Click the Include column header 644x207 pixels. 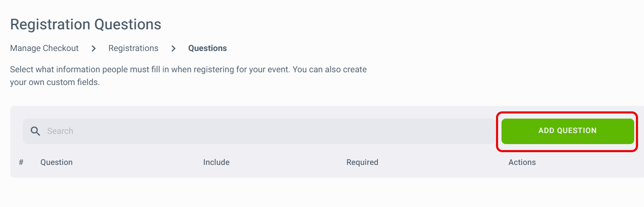point(216,162)
